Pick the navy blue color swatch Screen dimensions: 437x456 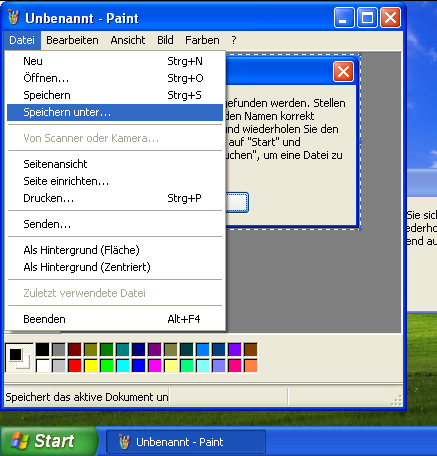point(139,350)
